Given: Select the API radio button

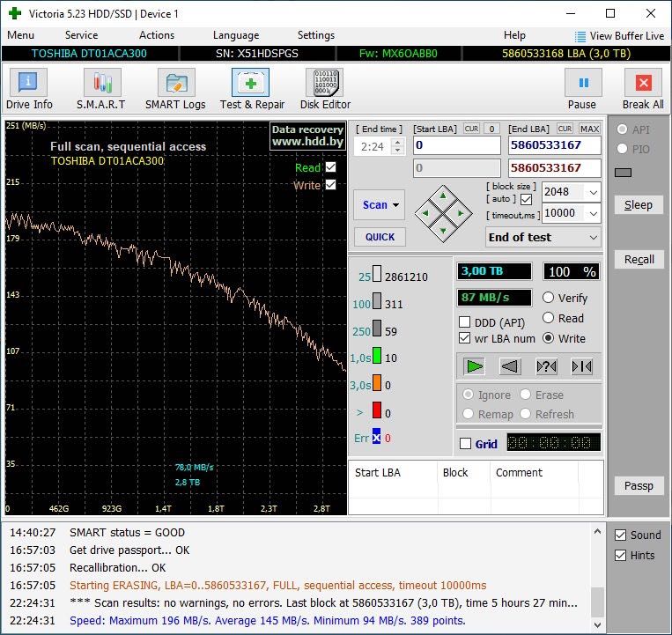Looking at the screenshot, I should click(623, 129).
